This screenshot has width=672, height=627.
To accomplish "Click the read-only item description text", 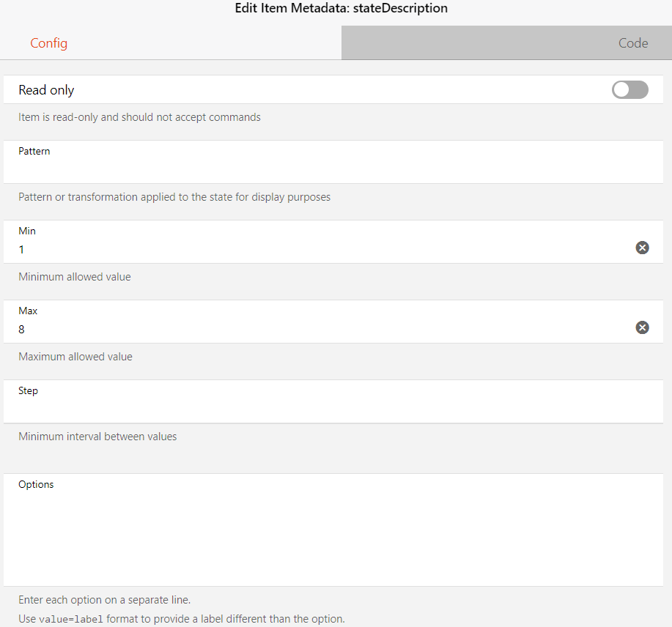I will click(x=139, y=117).
